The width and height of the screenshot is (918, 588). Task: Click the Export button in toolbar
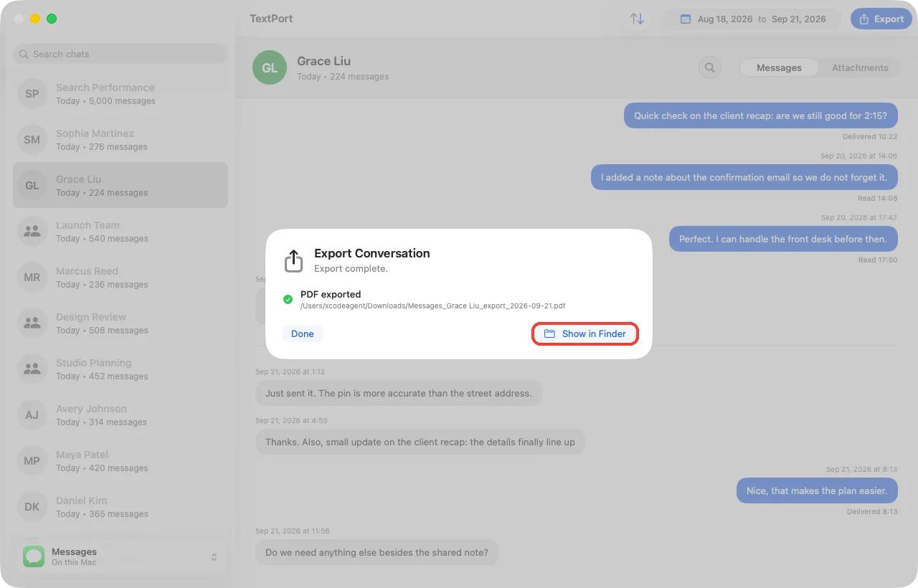881,19
